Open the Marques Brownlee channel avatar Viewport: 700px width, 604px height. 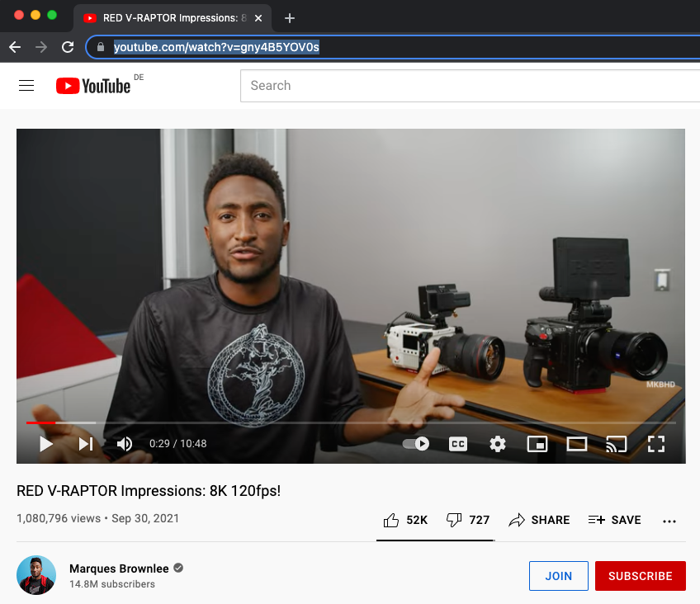pos(36,575)
